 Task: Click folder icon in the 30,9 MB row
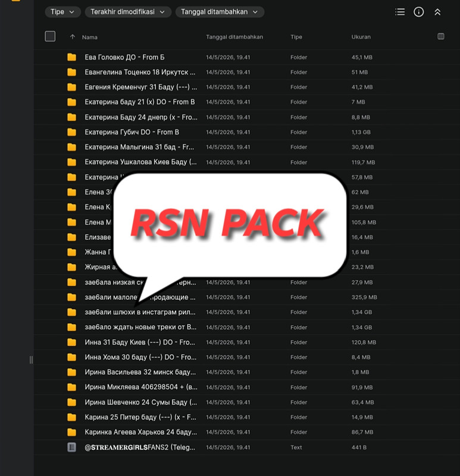[71, 147]
